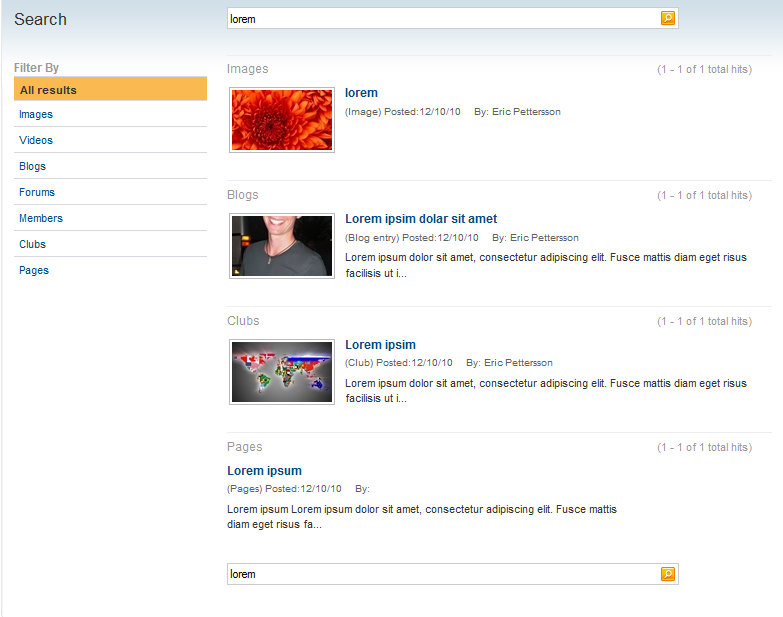
Task: Click the search icon in bottom search bar
Action: [668, 573]
